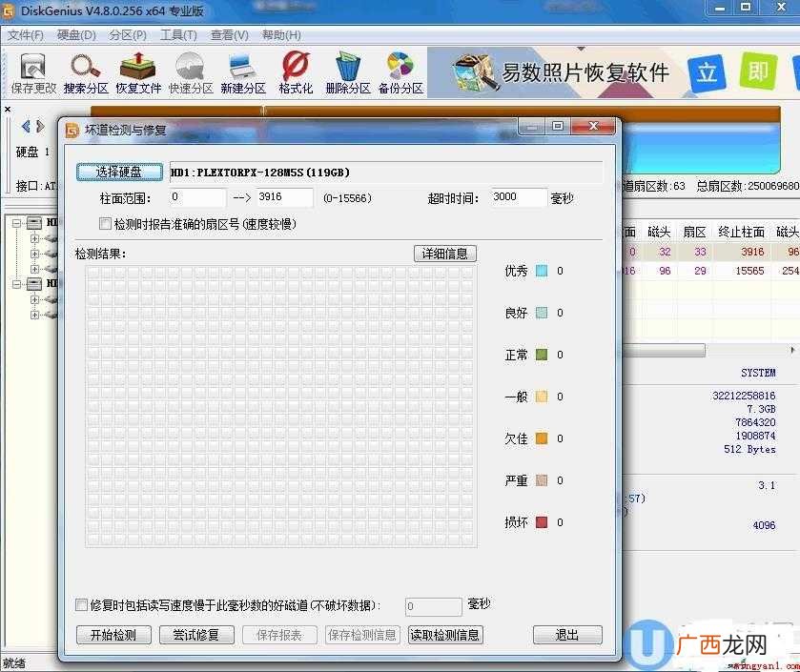Click the bad track dialog title icon

[72, 130]
